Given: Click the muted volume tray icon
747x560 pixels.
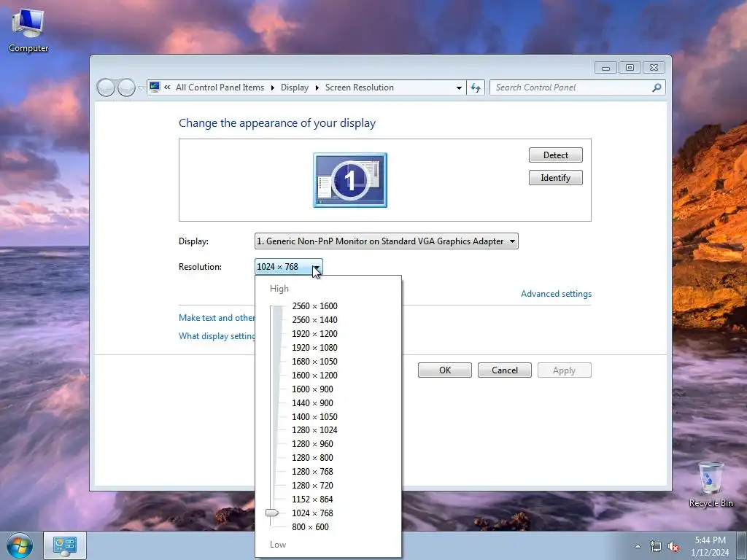Looking at the screenshot, I should pyautogui.click(x=673, y=546).
